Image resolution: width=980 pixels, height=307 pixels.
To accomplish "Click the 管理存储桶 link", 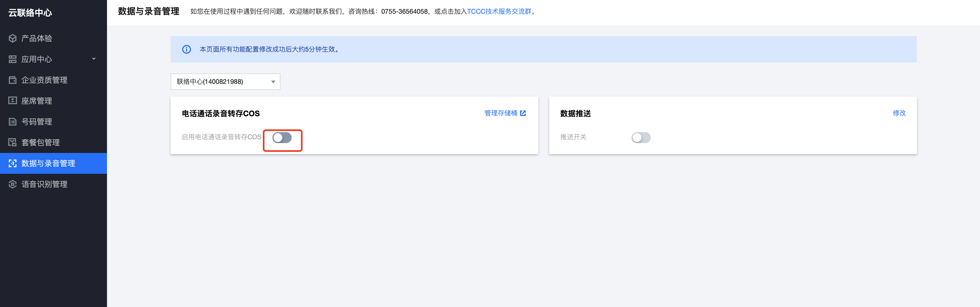I will pos(500,113).
